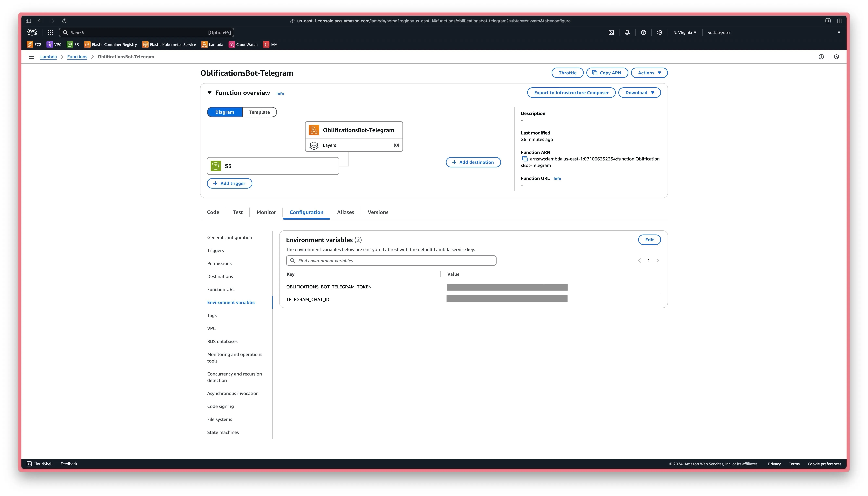Click the browser back arrow
Viewport: 868px width, 496px height.
tap(40, 21)
